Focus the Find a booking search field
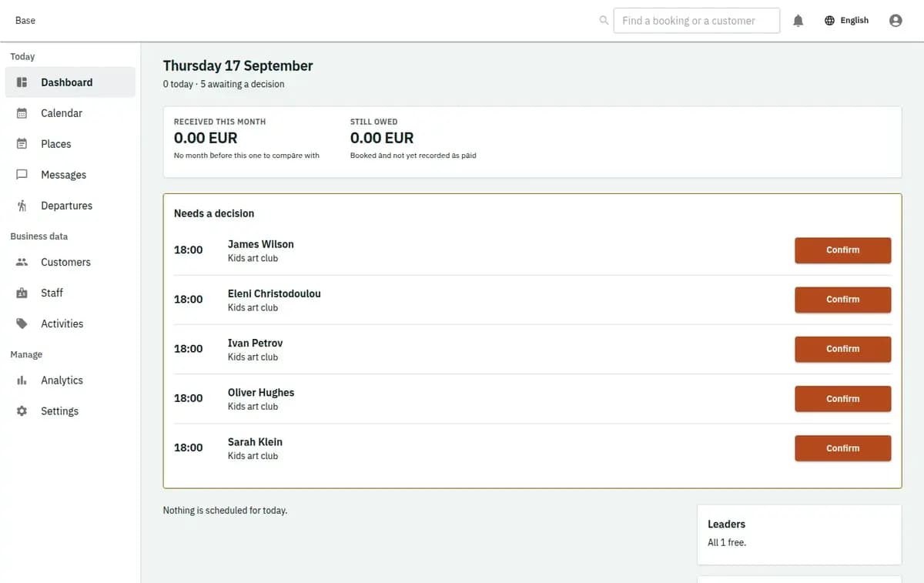The width and height of the screenshot is (924, 583). coord(696,21)
